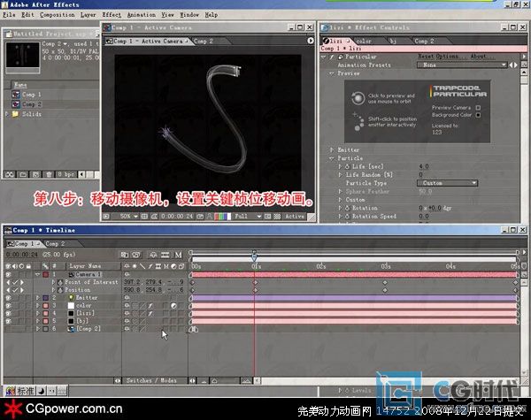Viewport: 531px width, 420px height.
Task: Toggle stopwatch for Rotation Speed
Action: click(x=348, y=217)
